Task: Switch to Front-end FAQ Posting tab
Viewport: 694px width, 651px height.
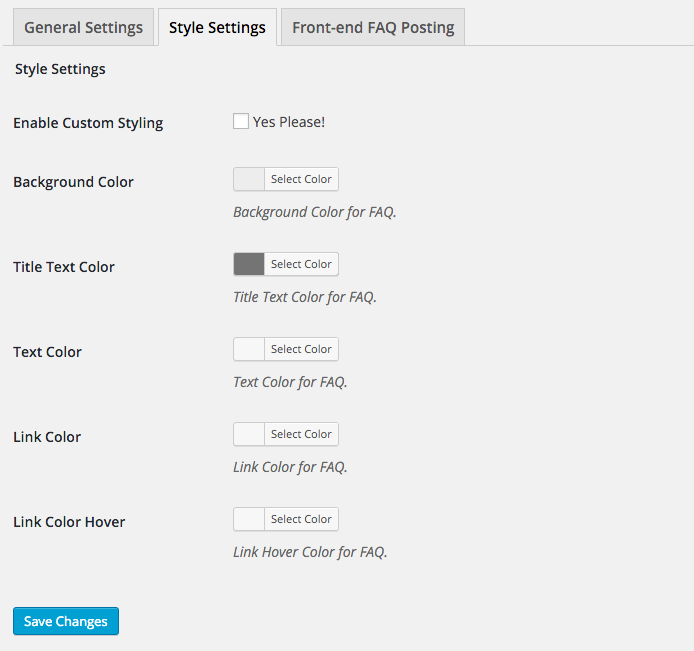Action: tap(373, 27)
